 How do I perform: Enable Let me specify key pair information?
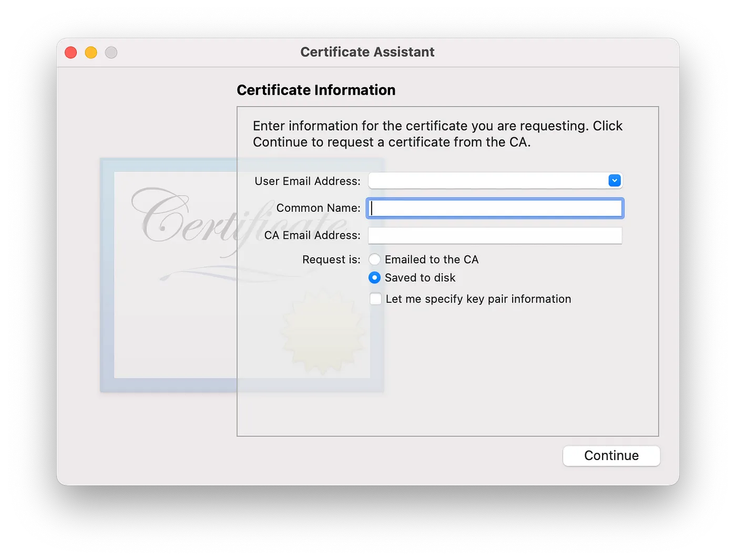[375, 299]
